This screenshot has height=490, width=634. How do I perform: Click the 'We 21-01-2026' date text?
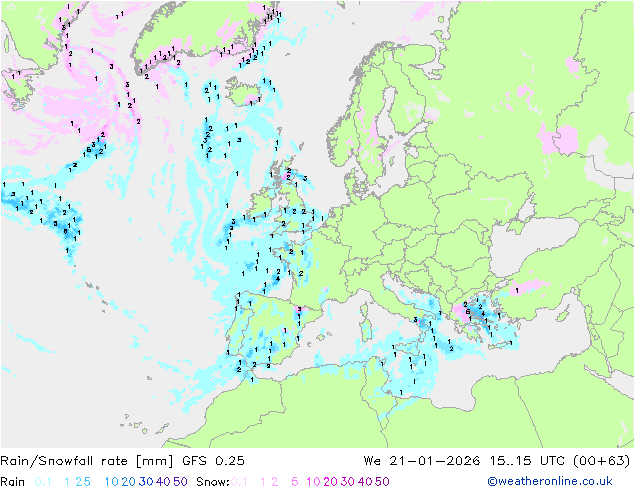coord(422,461)
